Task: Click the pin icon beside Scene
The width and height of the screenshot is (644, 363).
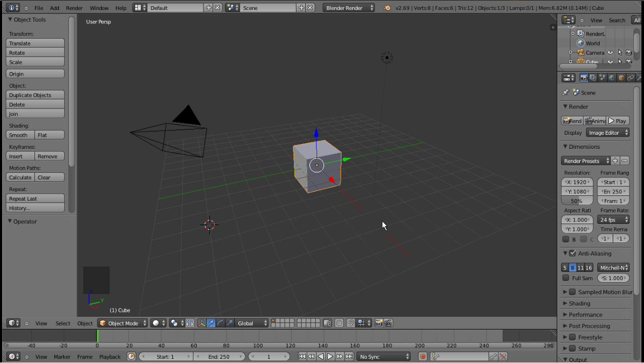Action: pyautogui.click(x=565, y=92)
